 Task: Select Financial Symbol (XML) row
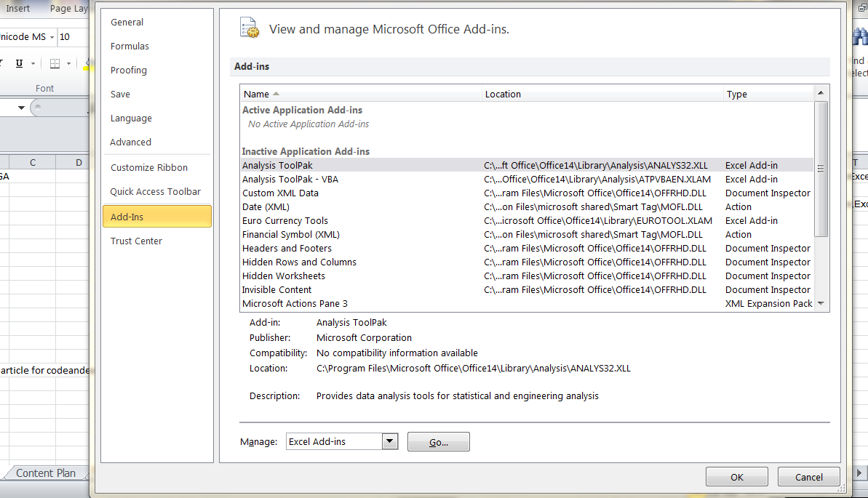coord(527,234)
